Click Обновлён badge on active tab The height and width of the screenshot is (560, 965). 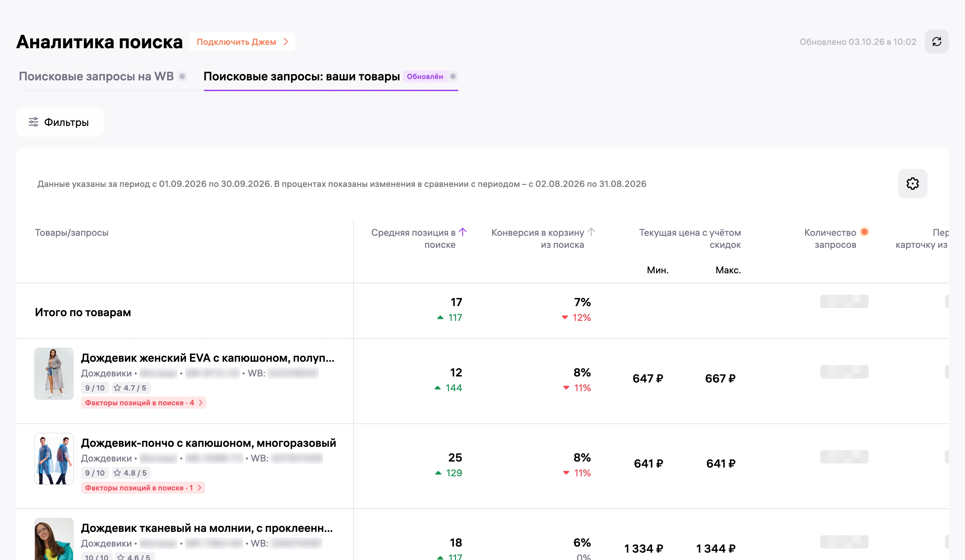[x=425, y=76]
